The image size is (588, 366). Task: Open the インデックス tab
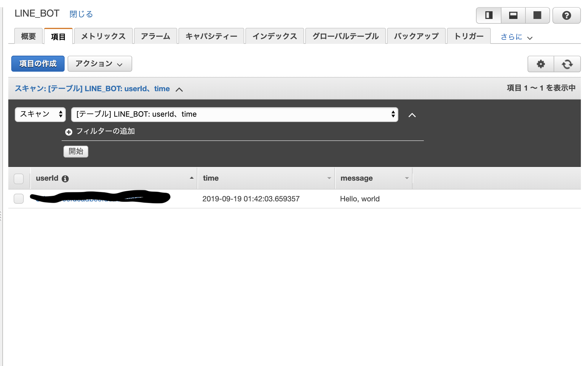[275, 36]
